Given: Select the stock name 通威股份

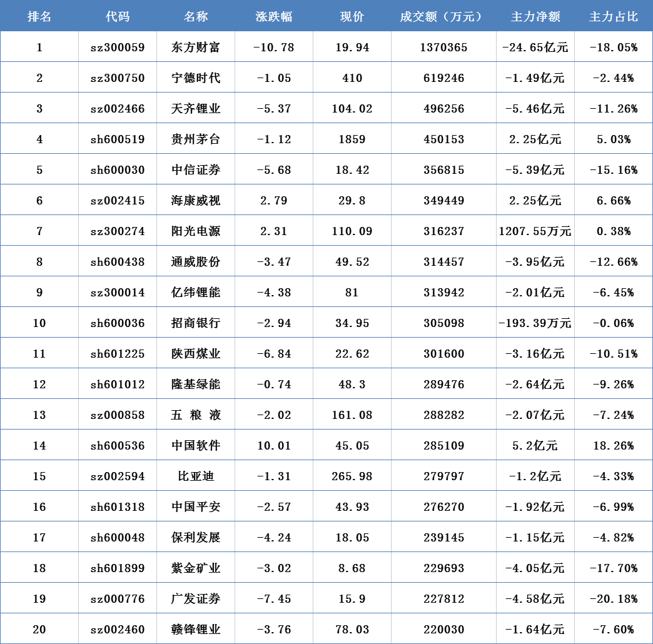Looking at the screenshot, I should click(196, 262).
